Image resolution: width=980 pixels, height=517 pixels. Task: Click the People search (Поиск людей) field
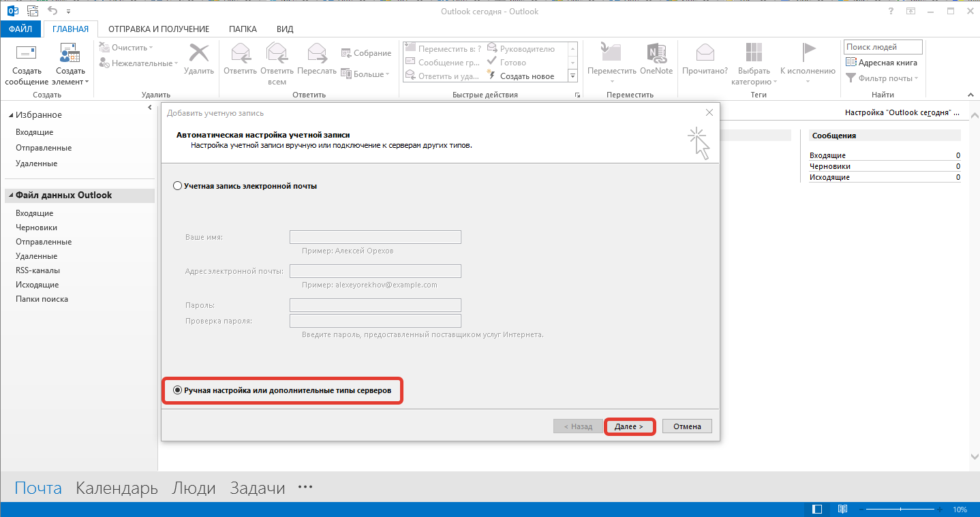[883, 47]
